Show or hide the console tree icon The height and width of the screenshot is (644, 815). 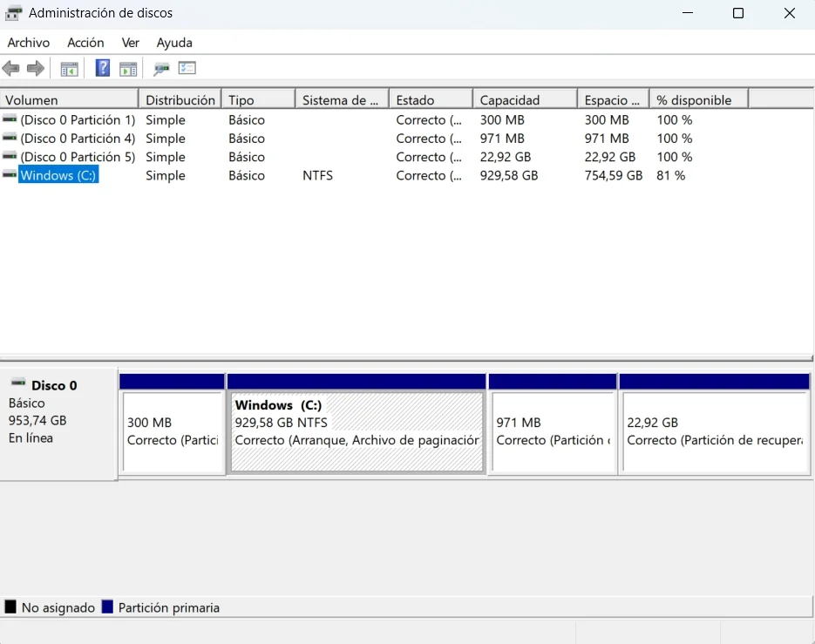point(69,69)
